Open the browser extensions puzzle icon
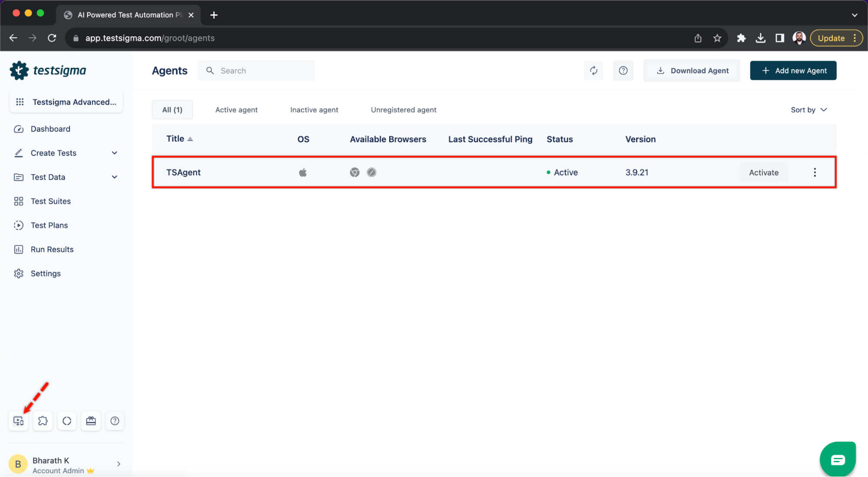This screenshot has height=477, width=868. 741,38
